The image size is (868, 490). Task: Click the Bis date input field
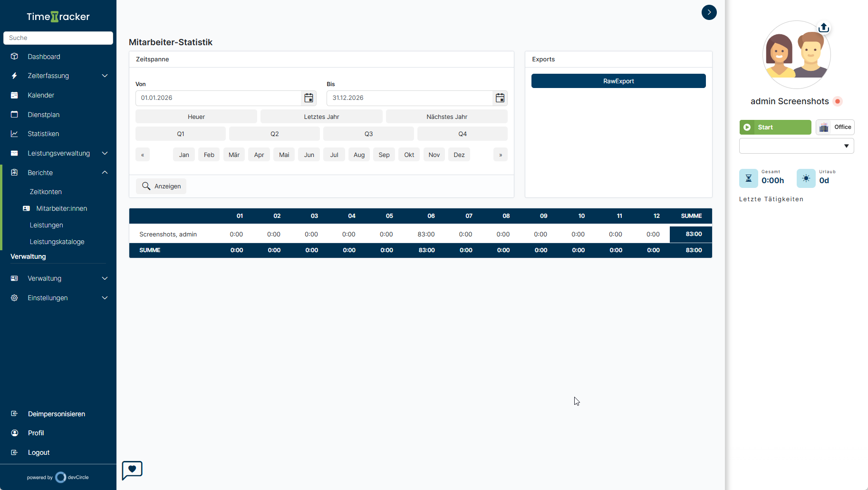(x=410, y=98)
